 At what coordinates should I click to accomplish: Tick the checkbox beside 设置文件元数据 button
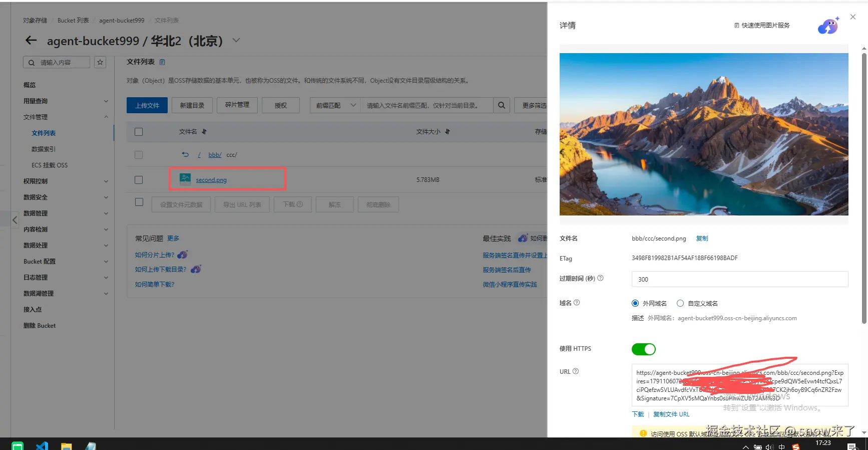(x=139, y=202)
